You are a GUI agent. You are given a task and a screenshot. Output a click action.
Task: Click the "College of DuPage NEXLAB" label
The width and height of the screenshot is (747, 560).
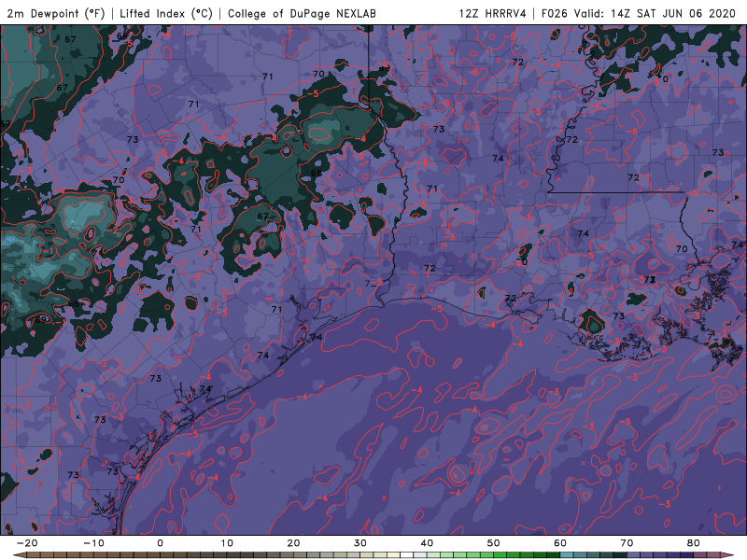302,13
